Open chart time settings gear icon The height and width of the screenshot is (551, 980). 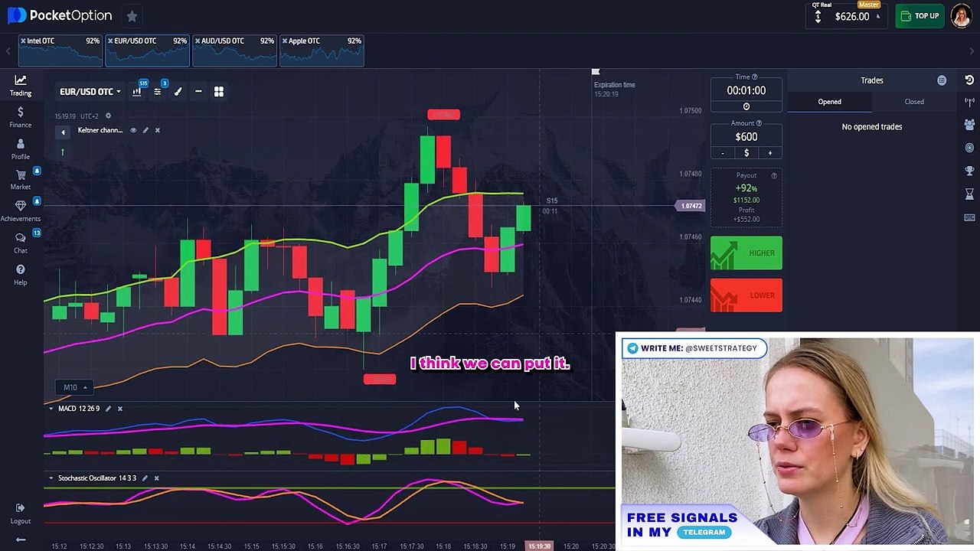point(108,116)
